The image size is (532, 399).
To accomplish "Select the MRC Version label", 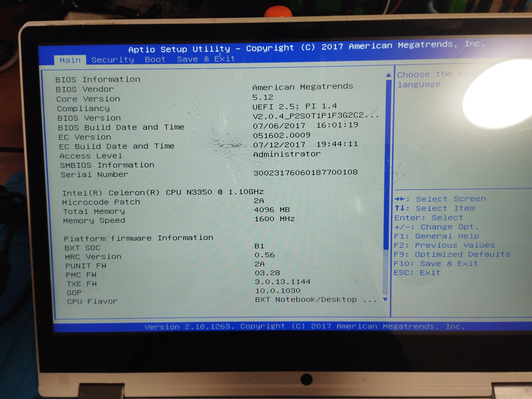I will (x=93, y=257).
